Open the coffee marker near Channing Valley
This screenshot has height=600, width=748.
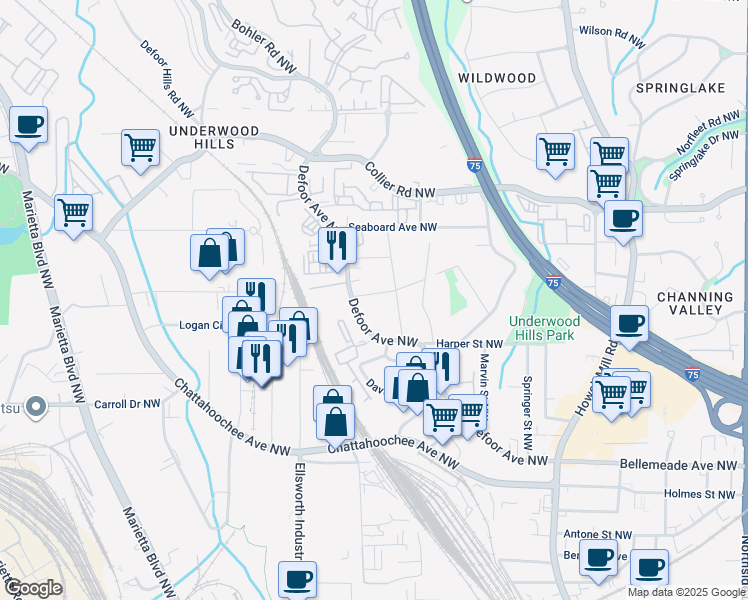pyautogui.click(x=629, y=324)
